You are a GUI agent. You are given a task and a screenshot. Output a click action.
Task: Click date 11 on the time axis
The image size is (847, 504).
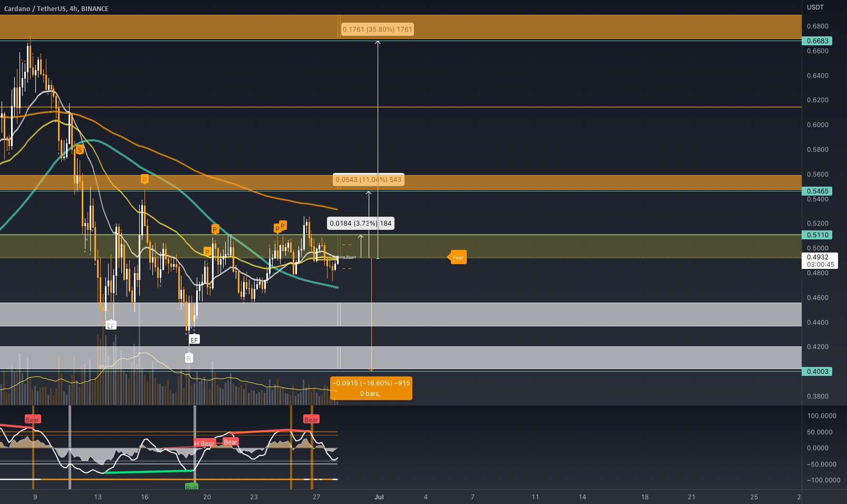point(535,497)
